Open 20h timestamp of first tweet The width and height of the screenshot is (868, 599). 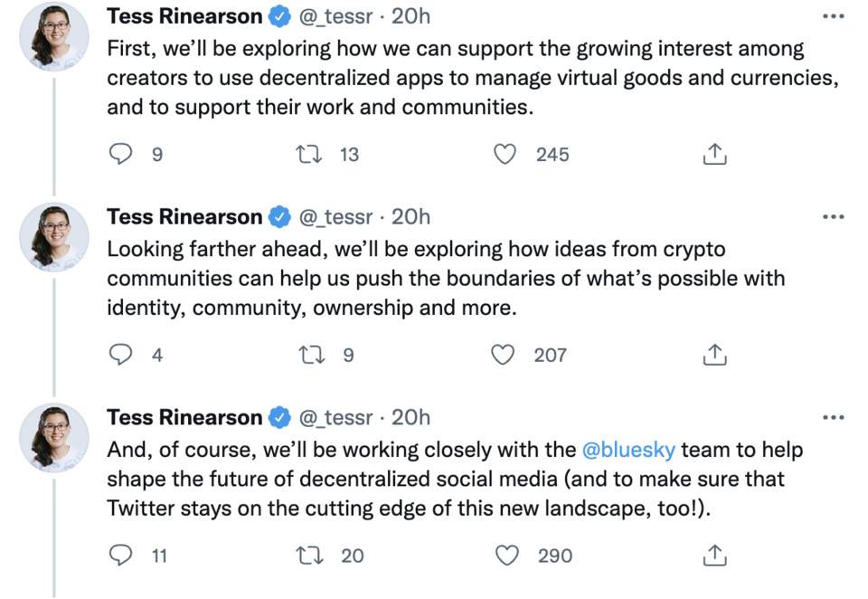click(410, 16)
